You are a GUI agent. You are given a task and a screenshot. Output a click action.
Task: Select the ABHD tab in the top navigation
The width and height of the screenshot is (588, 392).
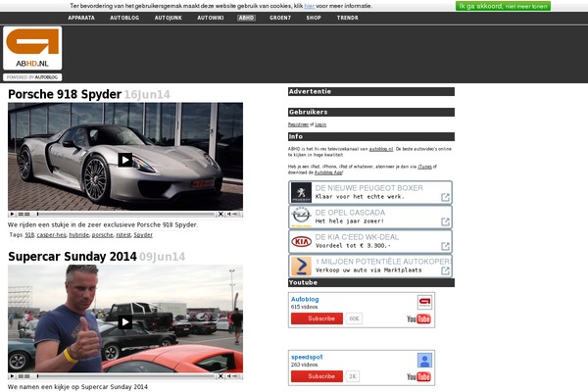click(246, 18)
